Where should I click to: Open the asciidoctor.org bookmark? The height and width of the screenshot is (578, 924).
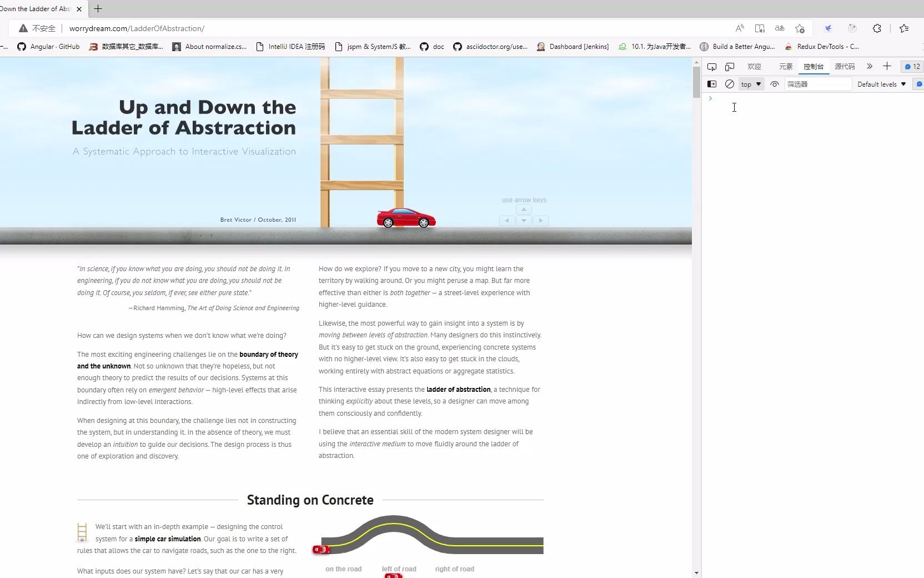pos(490,47)
